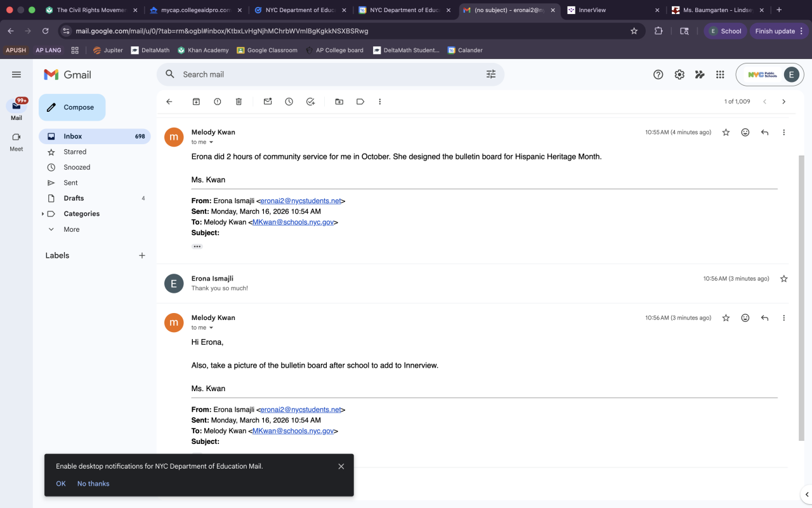The height and width of the screenshot is (508, 812).
Task: Reload the page in the browser
Action: click(46, 31)
